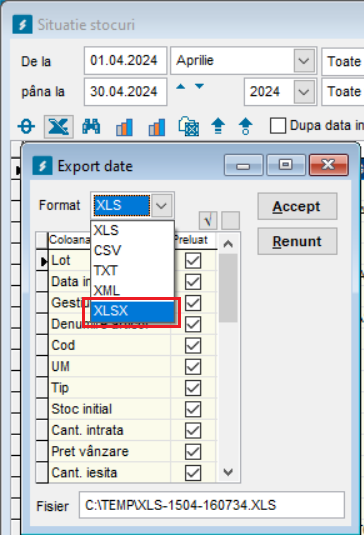Select TXT from the format list
The height and width of the screenshot is (535, 364).
click(132, 271)
